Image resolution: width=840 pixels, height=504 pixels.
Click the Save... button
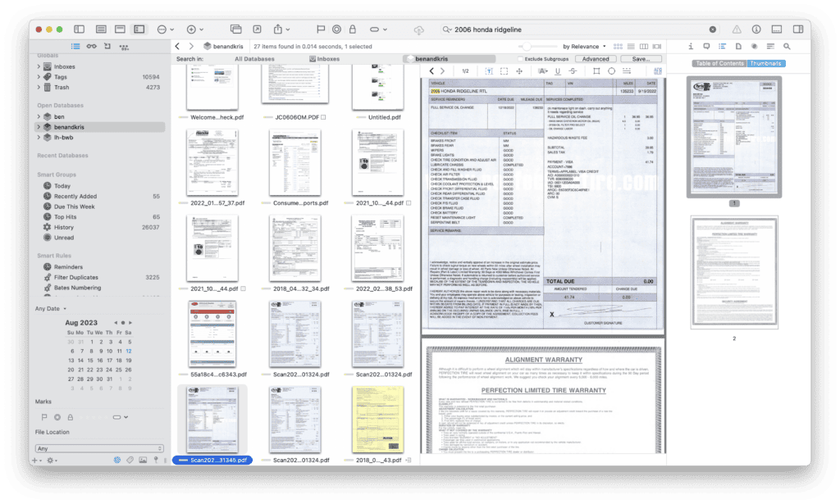[x=641, y=59]
